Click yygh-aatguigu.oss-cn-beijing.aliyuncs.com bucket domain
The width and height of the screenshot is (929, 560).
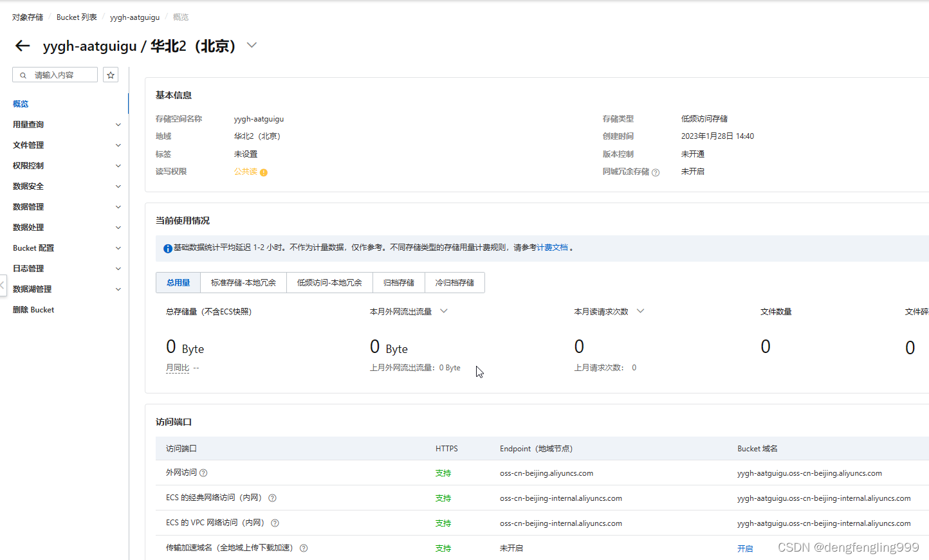click(809, 473)
